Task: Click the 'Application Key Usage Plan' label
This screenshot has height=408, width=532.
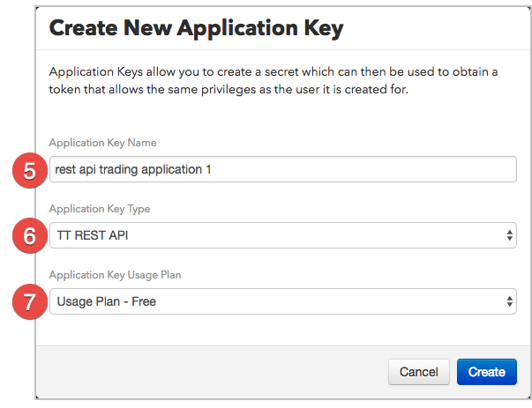Action: coord(115,275)
